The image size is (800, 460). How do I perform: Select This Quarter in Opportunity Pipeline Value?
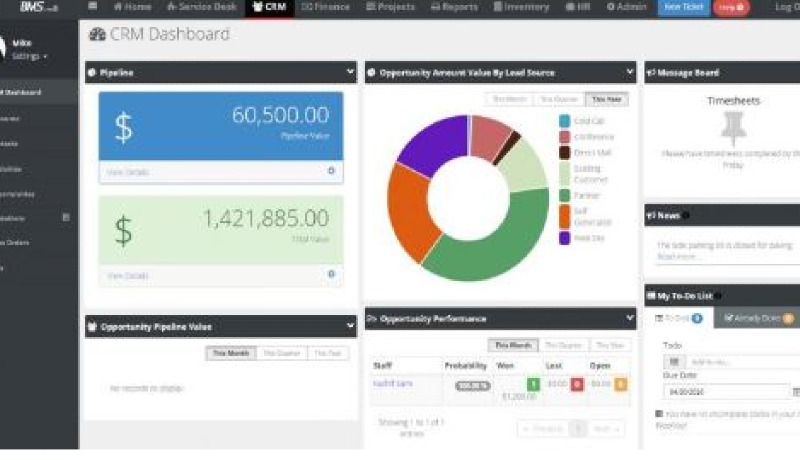click(x=282, y=353)
